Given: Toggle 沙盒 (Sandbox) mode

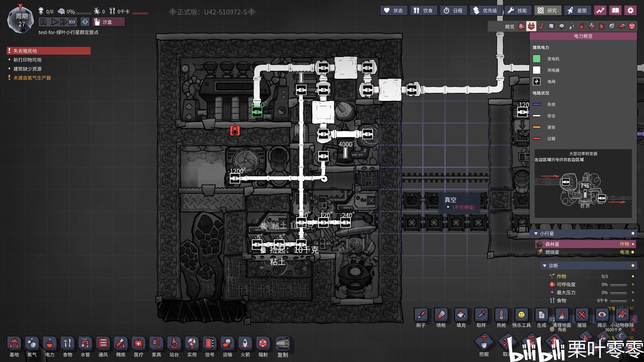Looking at the screenshot, I should (x=109, y=22).
